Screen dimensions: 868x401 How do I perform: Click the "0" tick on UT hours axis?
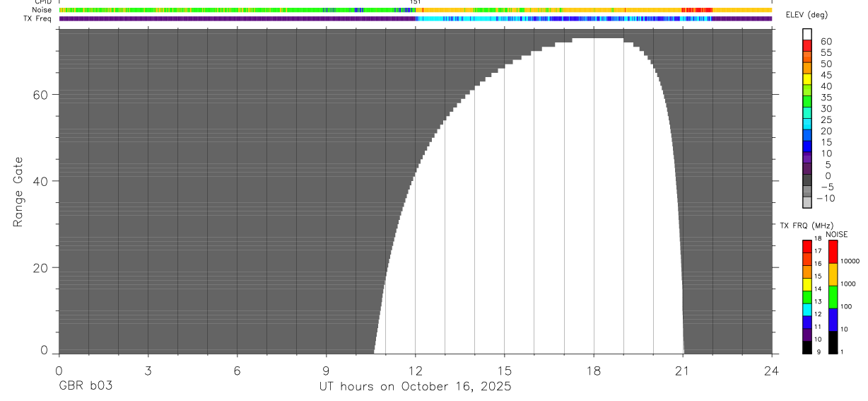(58, 370)
